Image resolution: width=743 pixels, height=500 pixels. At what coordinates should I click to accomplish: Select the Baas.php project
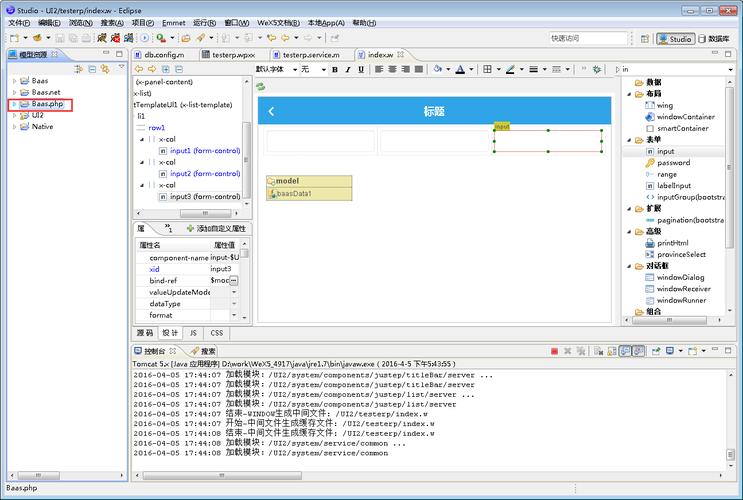[x=47, y=104]
